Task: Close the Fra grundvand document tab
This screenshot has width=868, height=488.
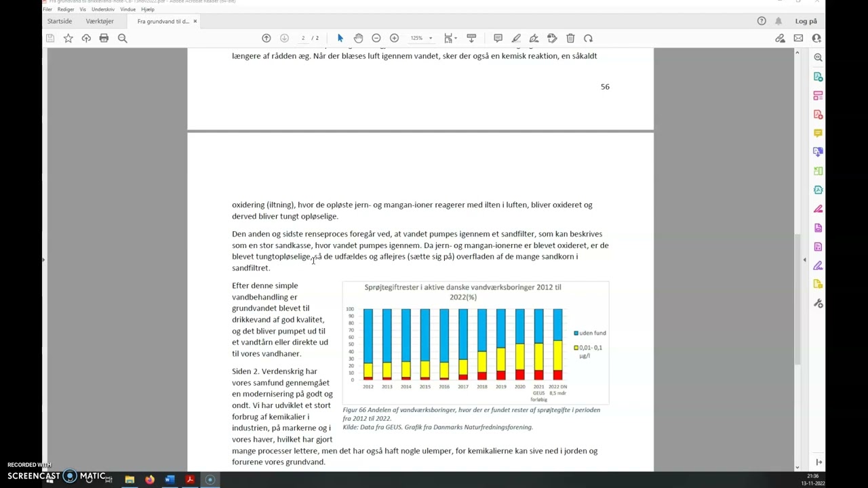Action: 195,21
